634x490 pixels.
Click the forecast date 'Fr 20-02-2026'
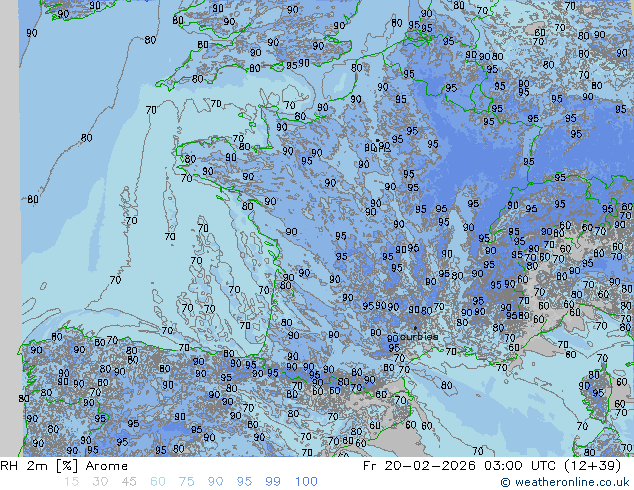(419, 466)
